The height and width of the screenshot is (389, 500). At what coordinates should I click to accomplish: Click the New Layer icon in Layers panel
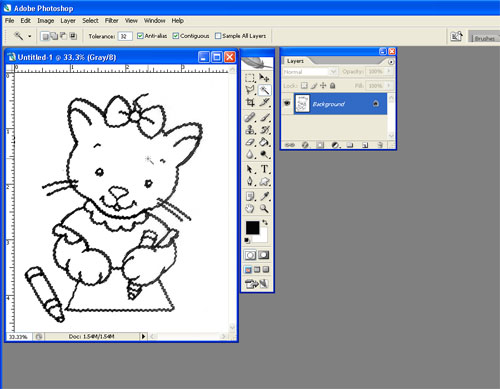point(365,145)
